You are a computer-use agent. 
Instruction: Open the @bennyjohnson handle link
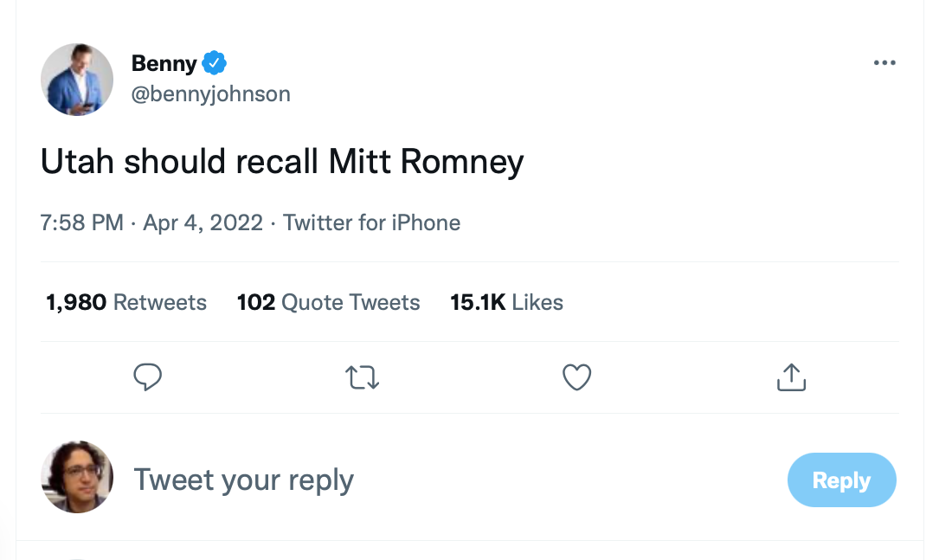tap(210, 93)
